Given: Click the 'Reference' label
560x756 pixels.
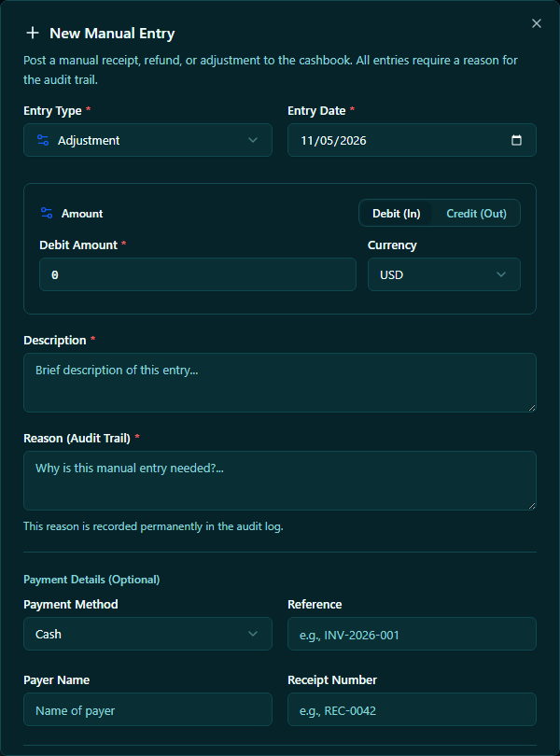Looking at the screenshot, I should tap(315, 604).
